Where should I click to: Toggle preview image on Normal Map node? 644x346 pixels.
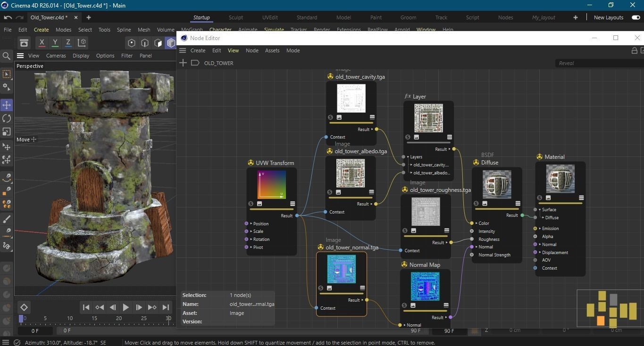(x=413, y=305)
